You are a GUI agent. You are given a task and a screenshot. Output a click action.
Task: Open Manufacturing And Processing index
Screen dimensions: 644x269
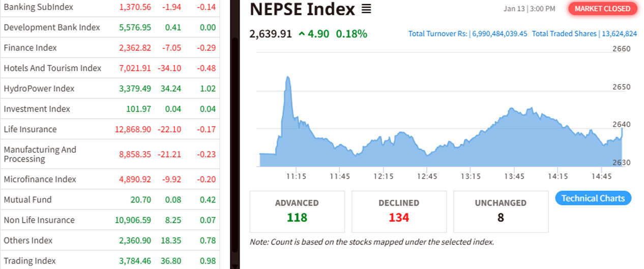[x=40, y=154]
